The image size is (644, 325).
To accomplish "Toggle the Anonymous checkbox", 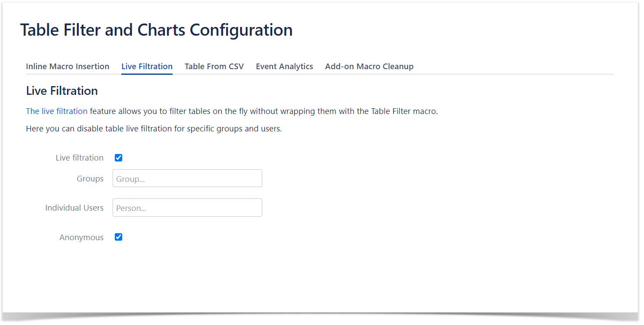I will tap(118, 237).
